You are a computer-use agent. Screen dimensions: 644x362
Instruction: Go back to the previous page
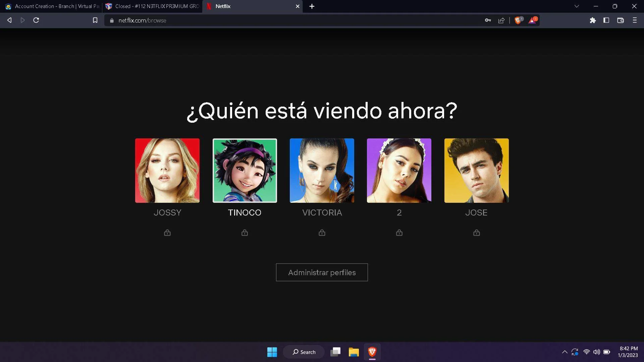click(x=9, y=20)
